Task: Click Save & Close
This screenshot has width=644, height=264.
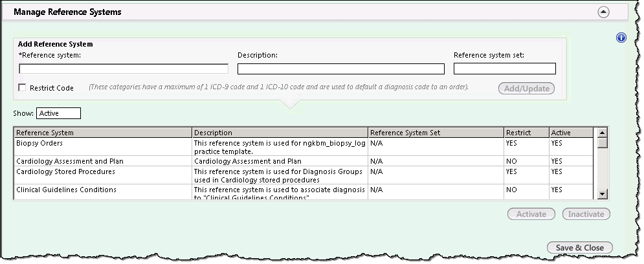Action: [579, 248]
